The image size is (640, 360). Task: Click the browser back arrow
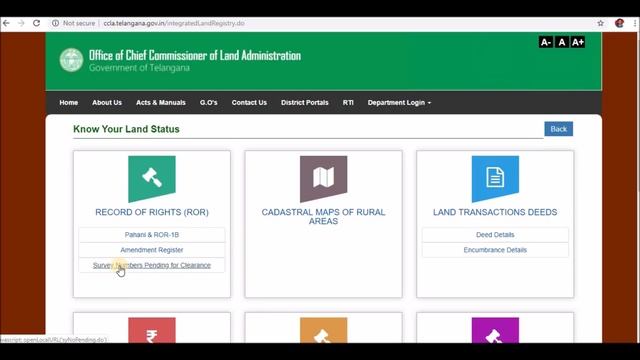click(x=6, y=23)
